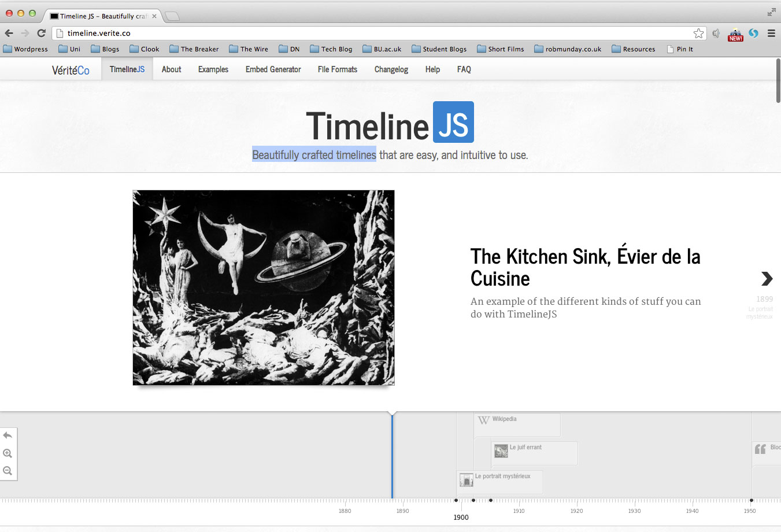Click the quote mark icon in timeline
781x532 pixels.
coord(760,449)
